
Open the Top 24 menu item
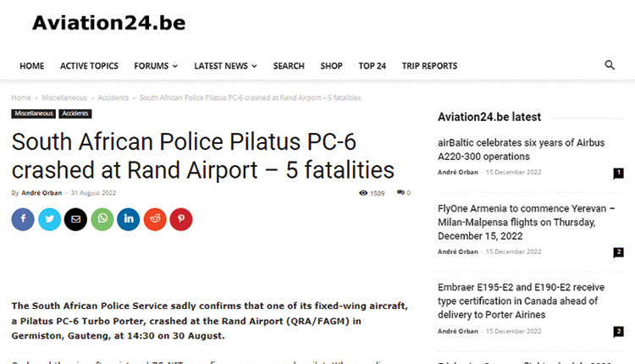[x=372, y=66]
